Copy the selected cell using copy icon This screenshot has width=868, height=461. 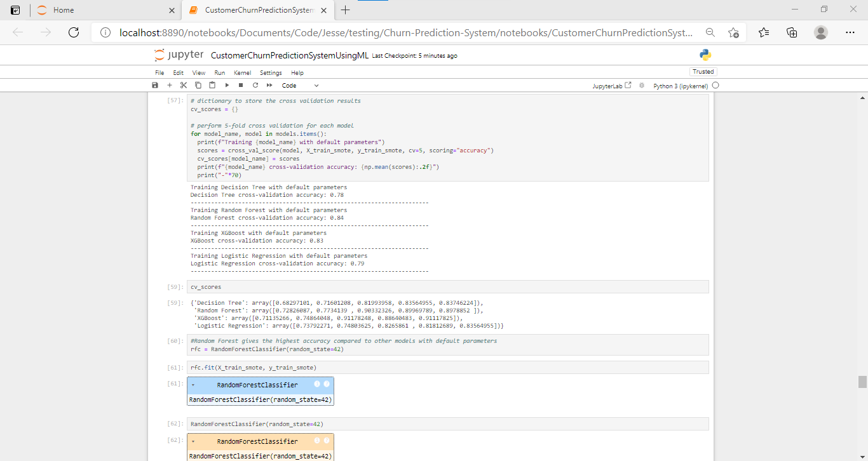click(x=198, y=84)
